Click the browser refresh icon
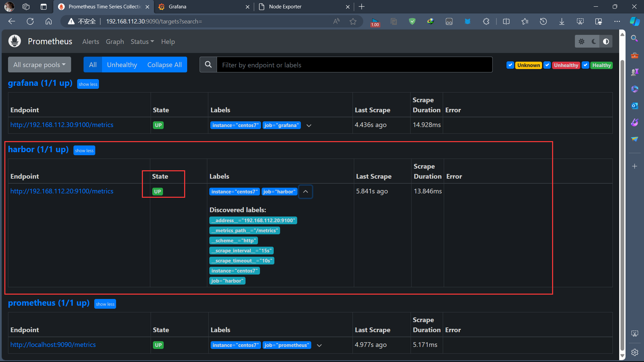644x362 pixels. (x=30, y=21)
